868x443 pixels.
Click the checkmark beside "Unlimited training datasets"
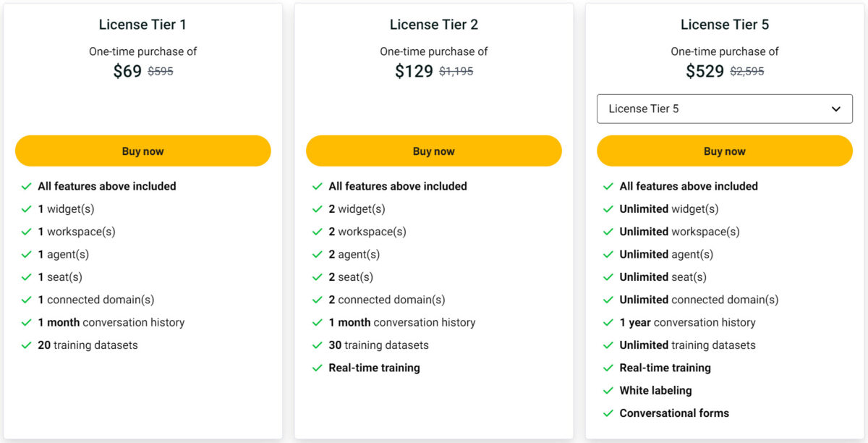coord(608,345)
